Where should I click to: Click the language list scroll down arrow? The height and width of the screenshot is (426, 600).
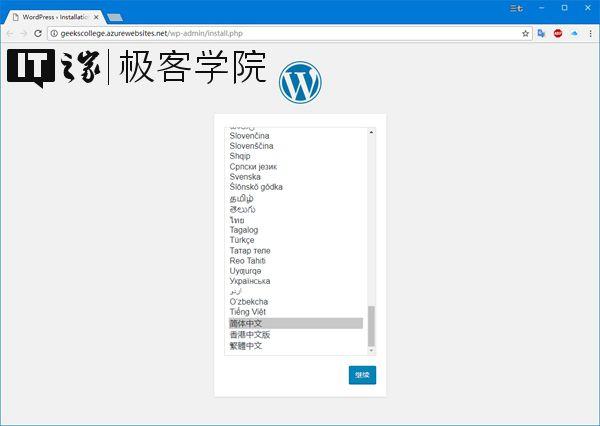[371, 351]
